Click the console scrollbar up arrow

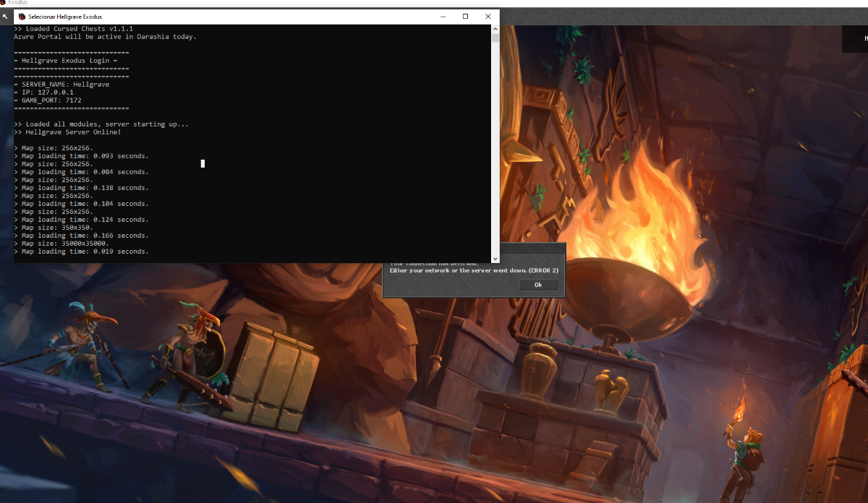click(x=495, y=29)
